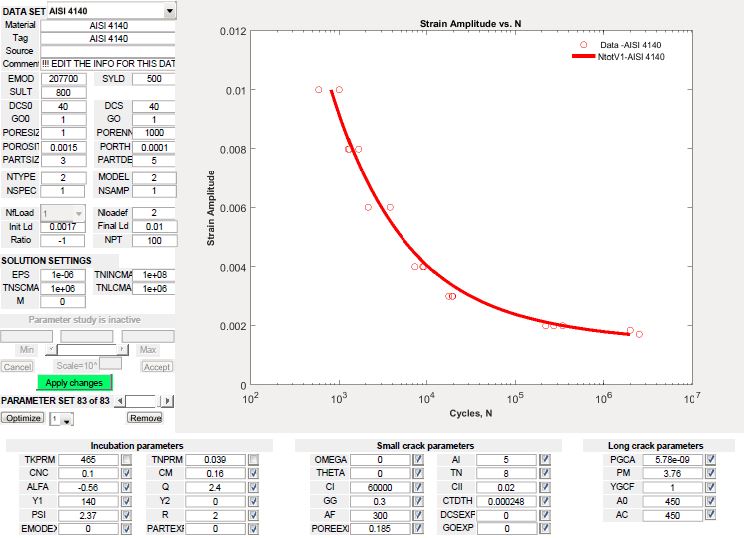The image size is (744, 538).
Task: Enable the TKPRM checkbox
Action: tap(126, 459)
